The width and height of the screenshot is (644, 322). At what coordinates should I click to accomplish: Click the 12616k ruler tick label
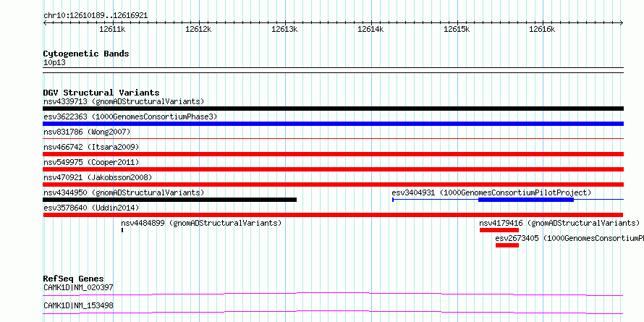[x=542, y=29]
